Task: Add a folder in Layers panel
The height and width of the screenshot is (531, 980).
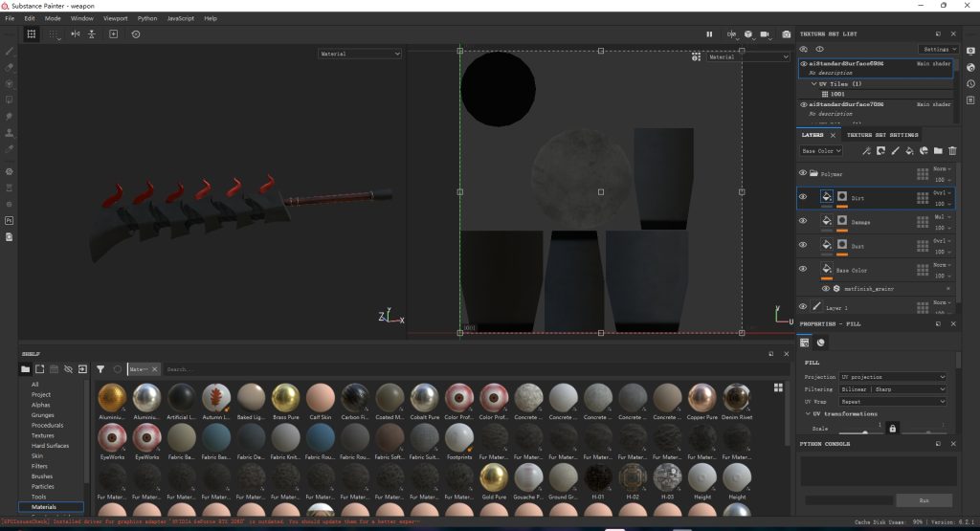Action: click(938, 150)
